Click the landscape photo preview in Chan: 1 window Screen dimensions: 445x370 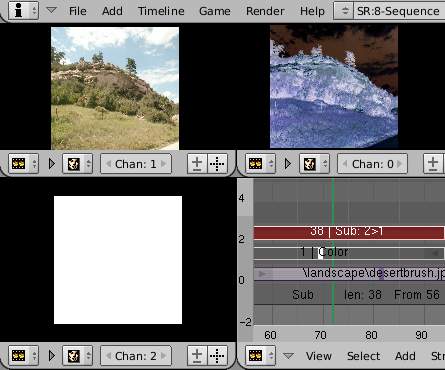115,88
